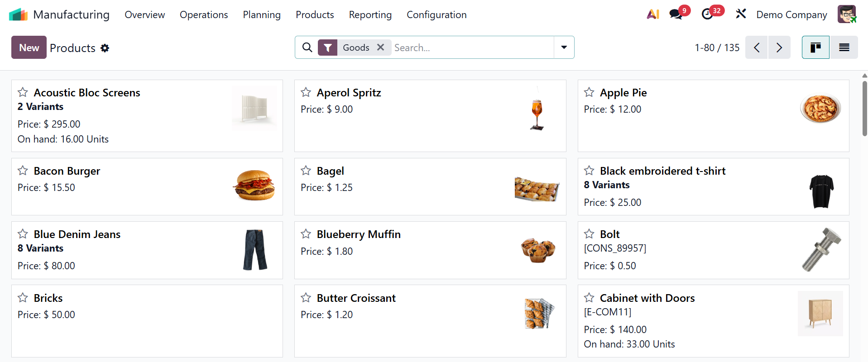Click the New product button

pyautogui.click(x=29, y=48)
